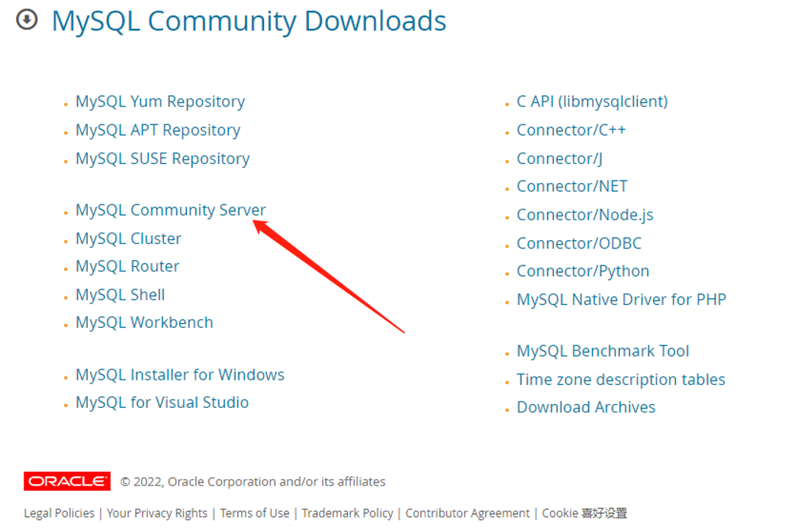
Task: Open Cookie 喜好设置 footer link
Action: [x=584, y=513]
